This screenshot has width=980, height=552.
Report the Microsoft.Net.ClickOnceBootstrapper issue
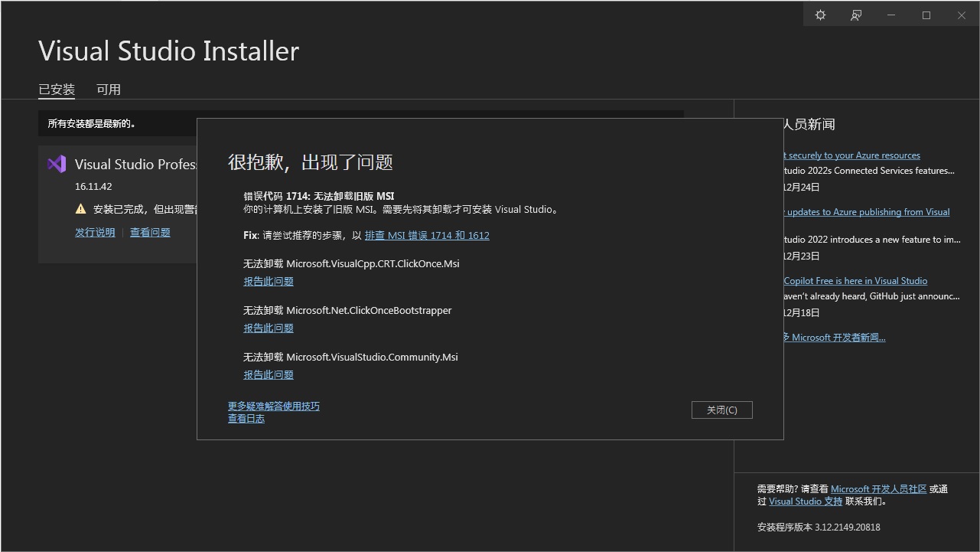tap(268, 328)
